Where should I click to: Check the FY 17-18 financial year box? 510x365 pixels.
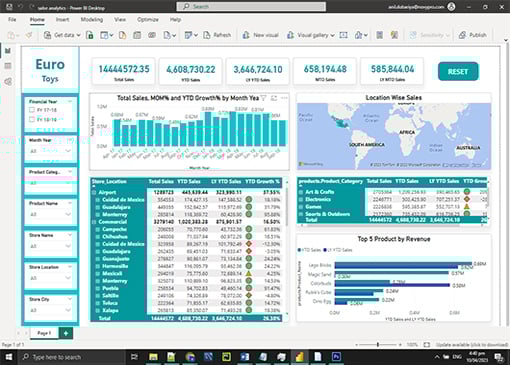pyautogui.click(x=32, y=110)
